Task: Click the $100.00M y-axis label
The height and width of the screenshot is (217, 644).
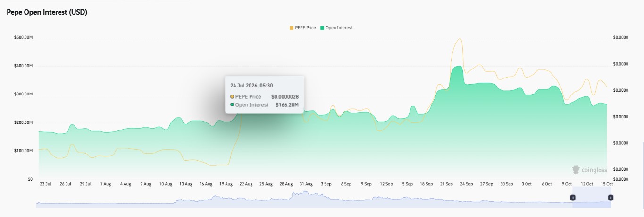Action: (x=24, y=151)
